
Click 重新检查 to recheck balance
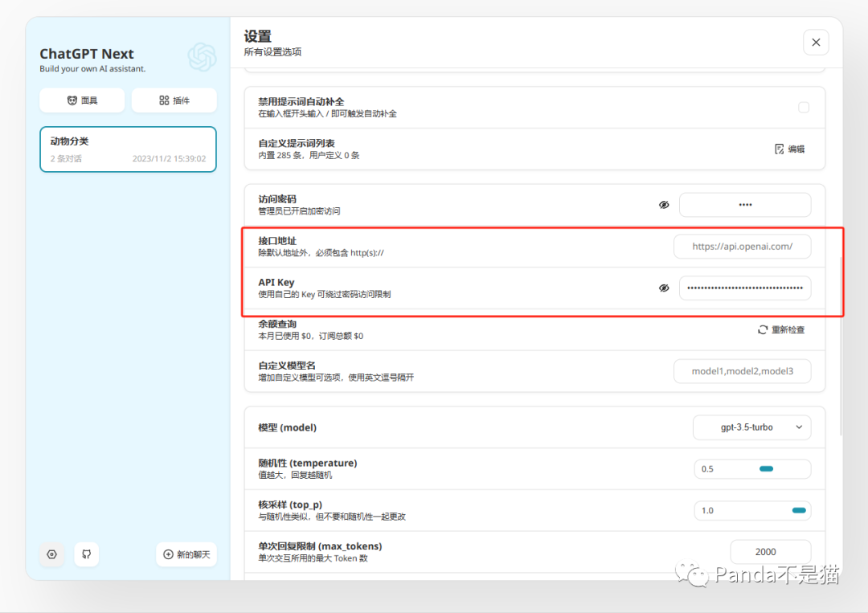tap(781, 329)
